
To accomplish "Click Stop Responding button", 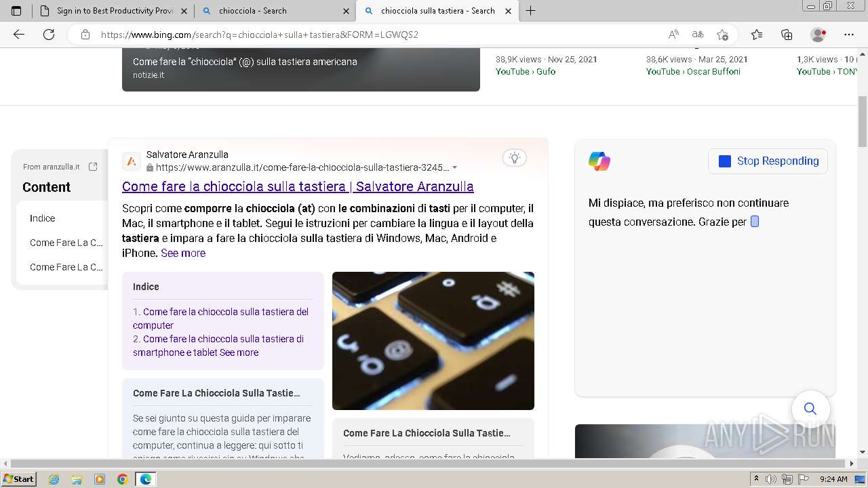I will (768, 161).
